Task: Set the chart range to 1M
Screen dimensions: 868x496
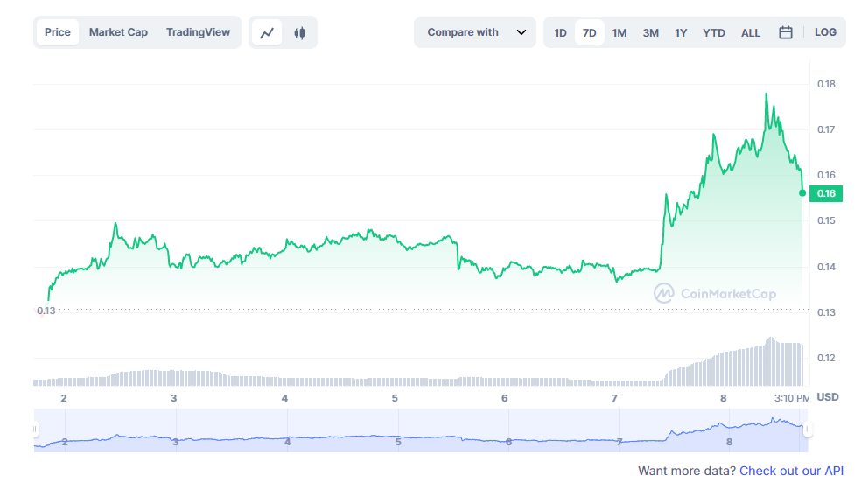Action: pyautogui.click(x=619, y=32)
